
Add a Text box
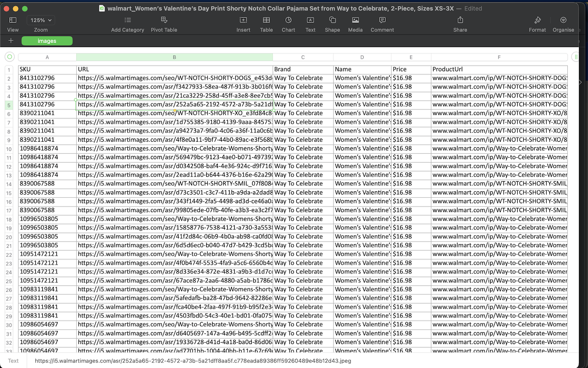point(311,20)
